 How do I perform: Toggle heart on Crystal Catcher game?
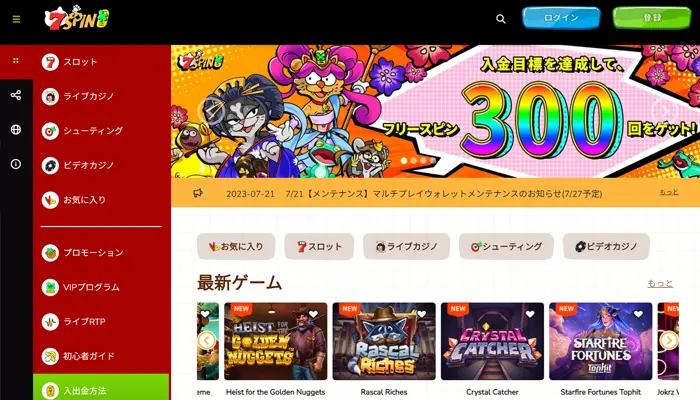(x=530, y=314)
